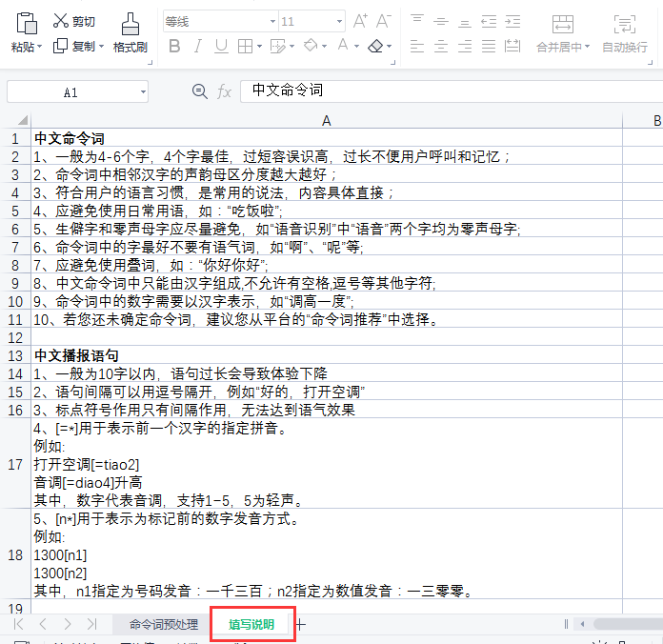Click the zoom magnifier beside fx
The height and width of the screenshot is (644, 663).
tap(200, 91)
